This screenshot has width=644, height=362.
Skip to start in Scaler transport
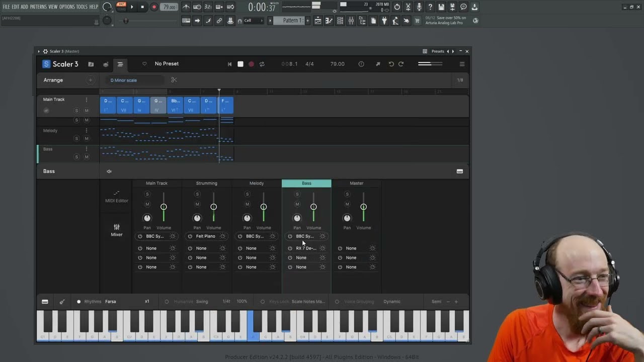(x=230, y=64)
